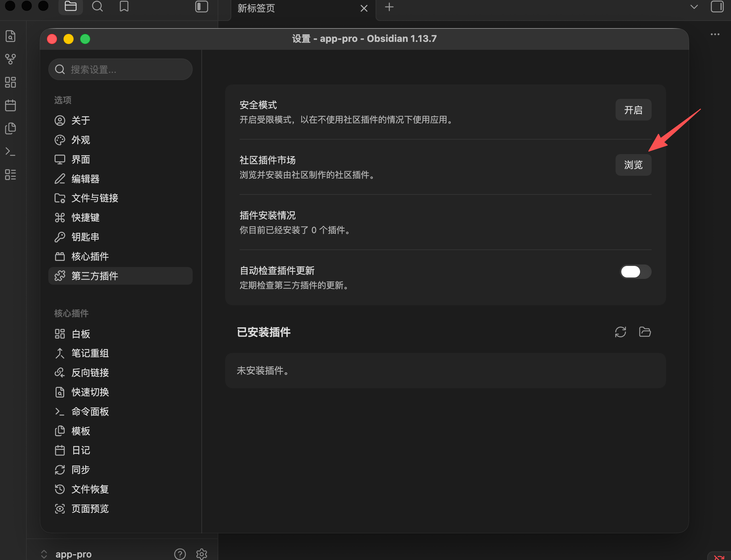Select 关于 in the settings sidebar
The width and height of the screenshot is (731, 560).
point(120,121)
